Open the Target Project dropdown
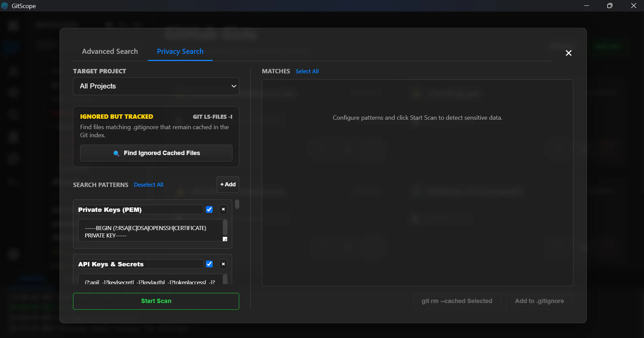This screenshot has height=338, width=644. pos(156,86)
